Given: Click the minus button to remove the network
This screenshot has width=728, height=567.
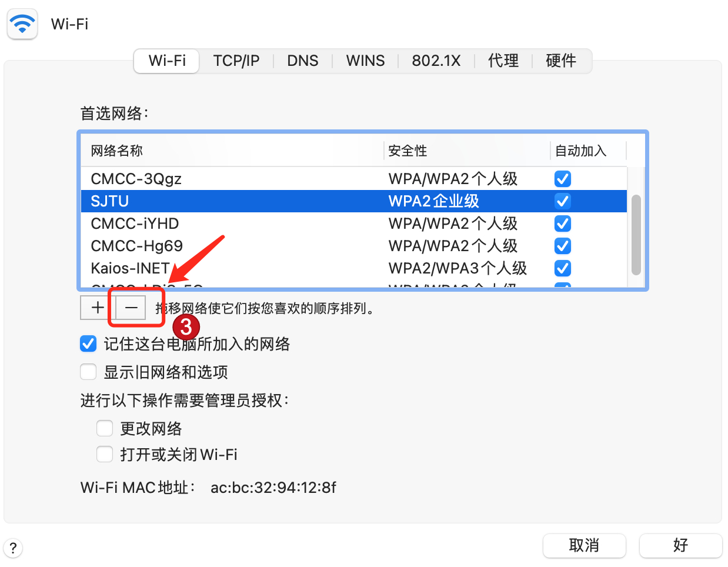Looking at the screenshot, I should pyautogui.click(x=131, y=307).
